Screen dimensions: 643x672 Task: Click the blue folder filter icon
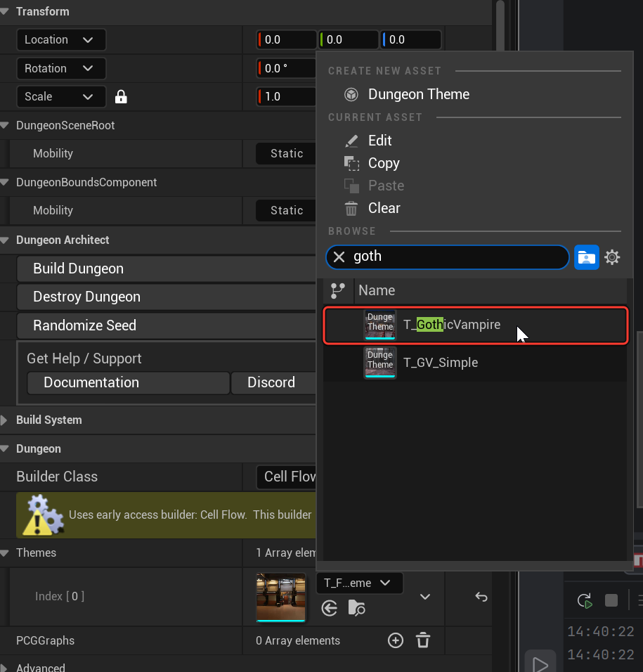pos(587,257)
